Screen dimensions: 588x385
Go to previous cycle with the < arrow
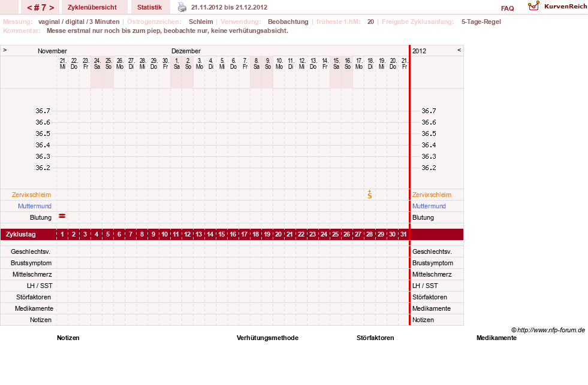(29, 8)
